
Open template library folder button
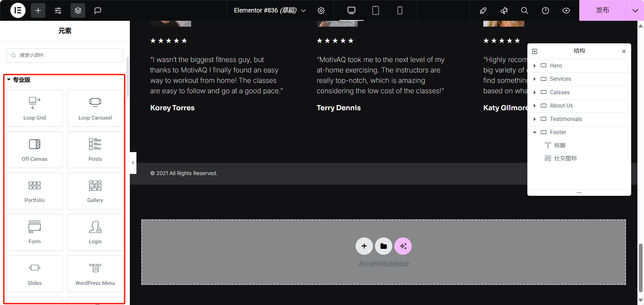[x=384, y=246]
